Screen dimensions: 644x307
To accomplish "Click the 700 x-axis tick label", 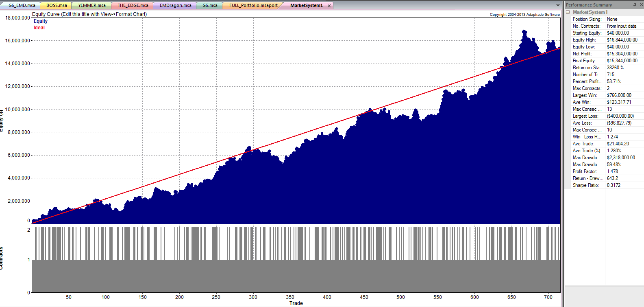I will click(x=548, y=297).
